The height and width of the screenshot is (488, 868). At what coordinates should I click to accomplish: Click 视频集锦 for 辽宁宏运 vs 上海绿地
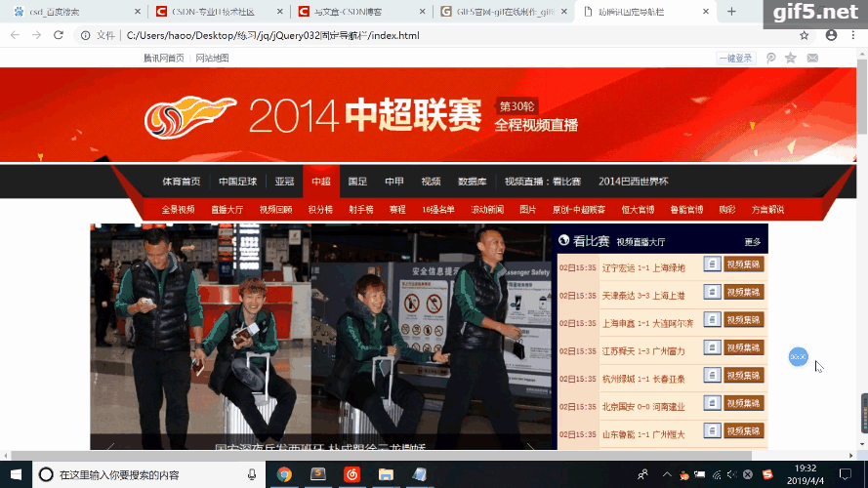pyautogui.click(x=743, y=264)
